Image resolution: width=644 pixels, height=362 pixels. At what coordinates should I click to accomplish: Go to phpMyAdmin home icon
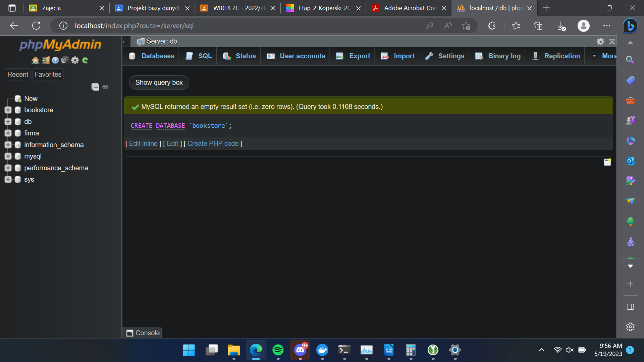(35, 60)
